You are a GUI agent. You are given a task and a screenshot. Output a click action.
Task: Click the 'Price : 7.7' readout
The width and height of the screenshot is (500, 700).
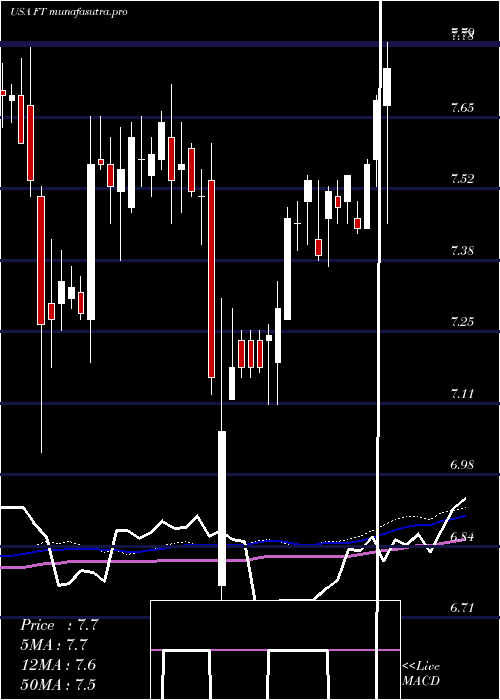pyautogui.click(x=59, y=625)
